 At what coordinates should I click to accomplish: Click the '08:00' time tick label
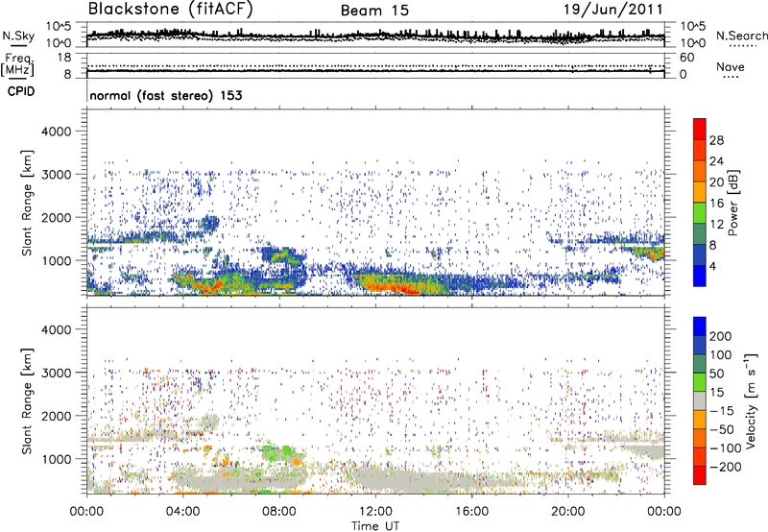coord(279,512)
